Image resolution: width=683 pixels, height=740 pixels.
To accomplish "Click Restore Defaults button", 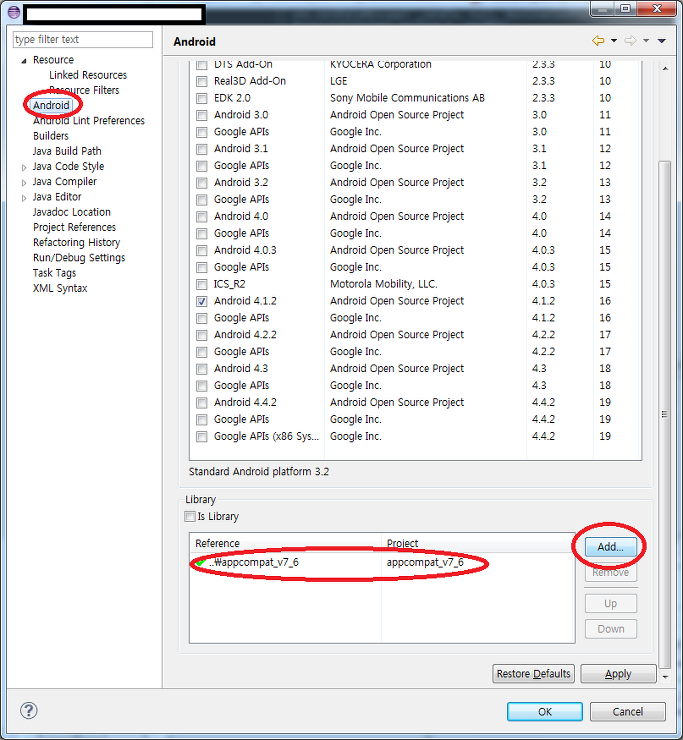I will click(533, 673).
